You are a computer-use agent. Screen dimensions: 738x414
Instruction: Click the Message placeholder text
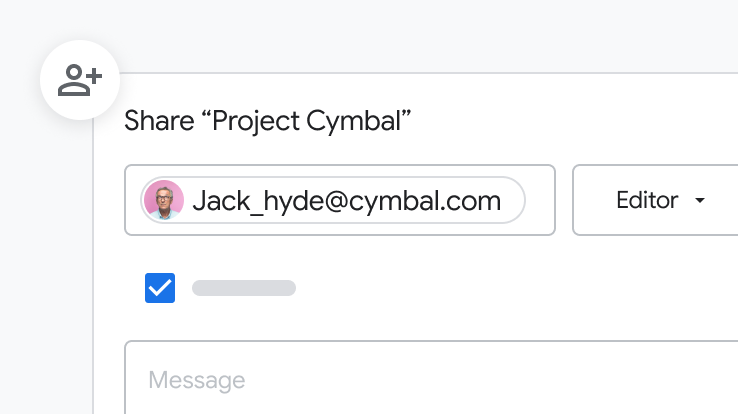pyautogui.click(x=197, y=380)
